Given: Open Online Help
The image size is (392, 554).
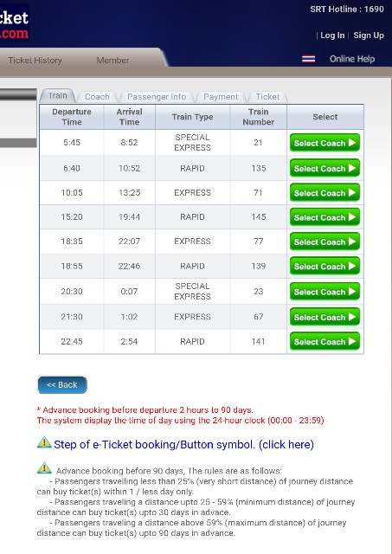Looking at the screenshot, I should coord(352,59).
